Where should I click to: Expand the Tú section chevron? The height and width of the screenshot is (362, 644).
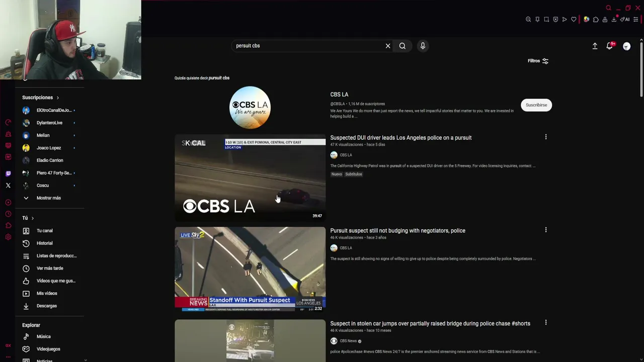33,218
